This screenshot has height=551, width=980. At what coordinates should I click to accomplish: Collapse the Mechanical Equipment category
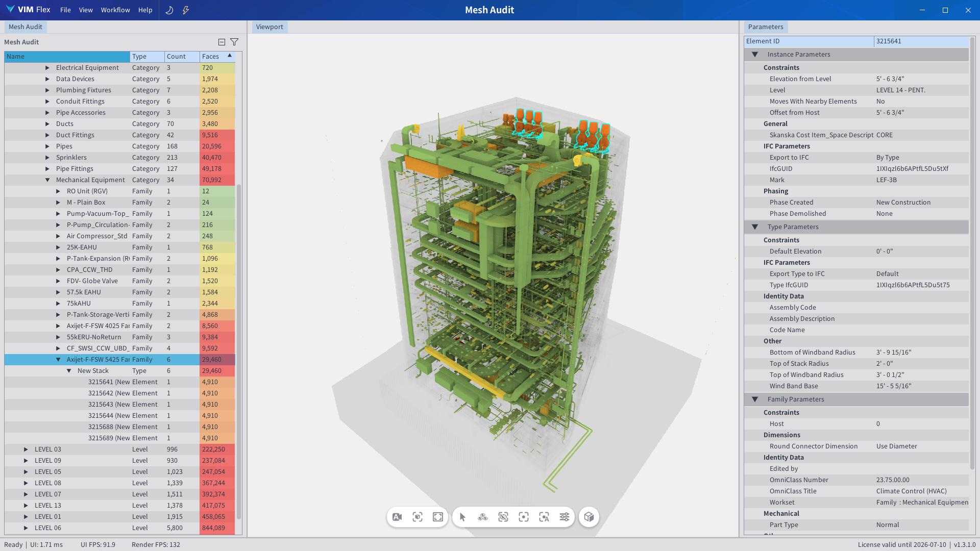click(47, 180)
